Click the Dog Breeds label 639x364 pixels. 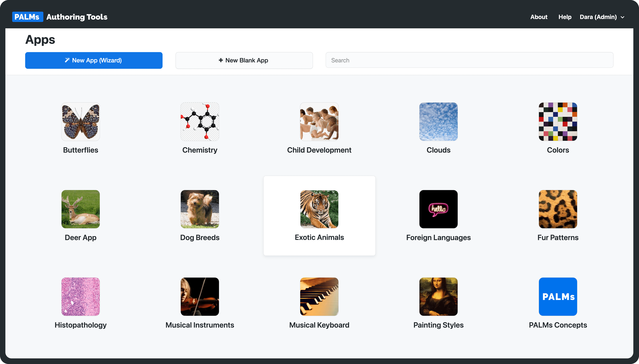(x=200, y=238)
